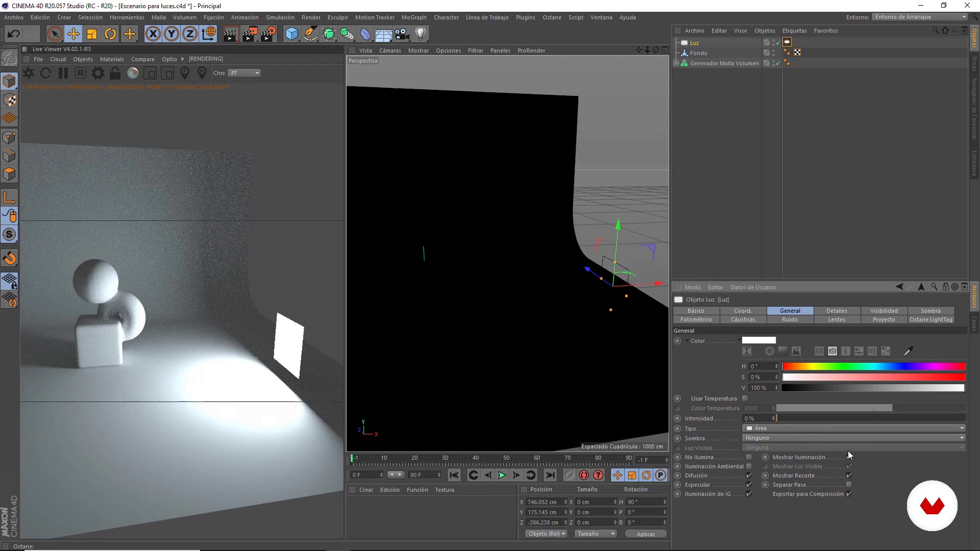This screenshot has width=980, height=551.
Task: Open the Tipo Área dropdown
Action: [854, 428]
